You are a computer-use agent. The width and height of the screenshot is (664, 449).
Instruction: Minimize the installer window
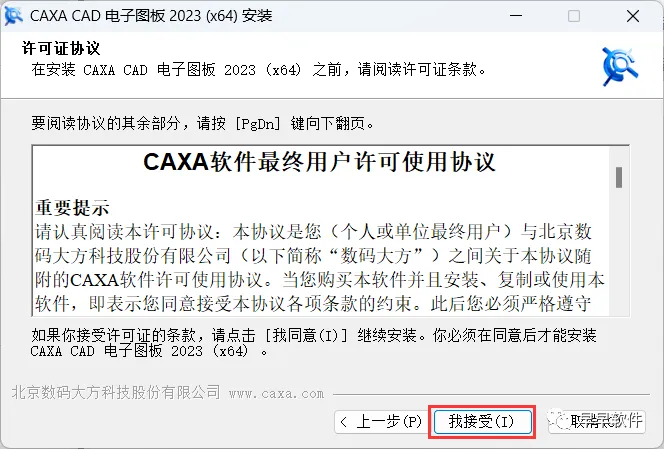click(x=516, y=16)
